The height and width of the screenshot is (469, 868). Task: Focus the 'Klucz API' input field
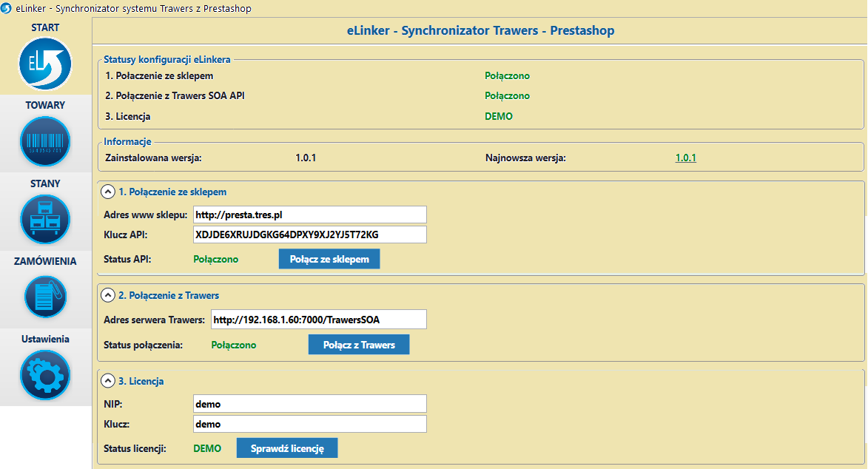(x=310, y=234)
